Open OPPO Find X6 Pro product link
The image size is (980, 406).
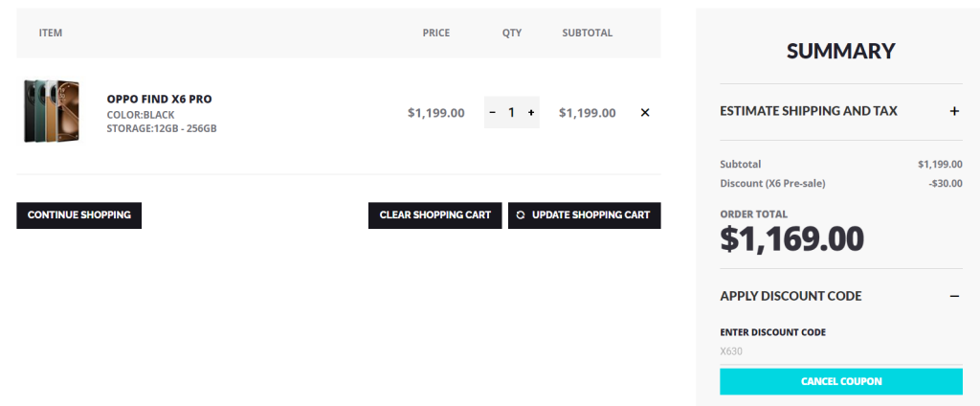coord(159,99)
